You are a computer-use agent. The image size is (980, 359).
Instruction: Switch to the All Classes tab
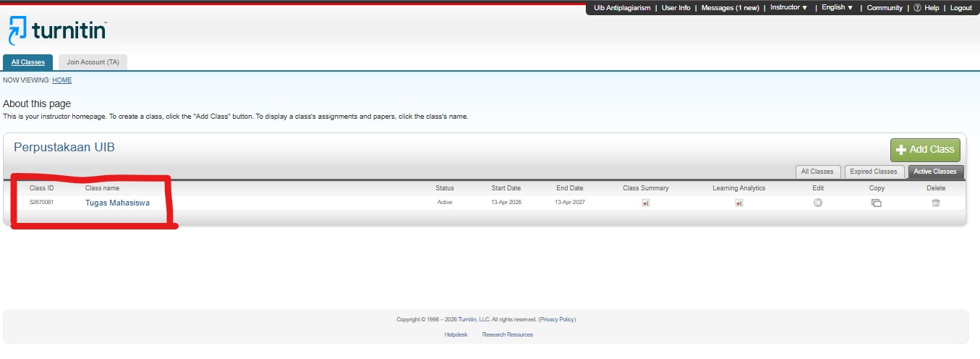tap(27, 62)
